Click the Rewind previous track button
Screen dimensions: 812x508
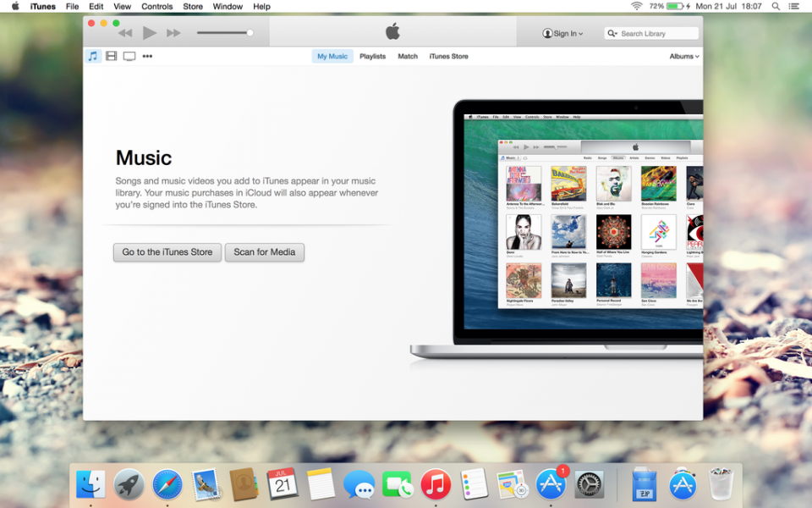[125, 33]
